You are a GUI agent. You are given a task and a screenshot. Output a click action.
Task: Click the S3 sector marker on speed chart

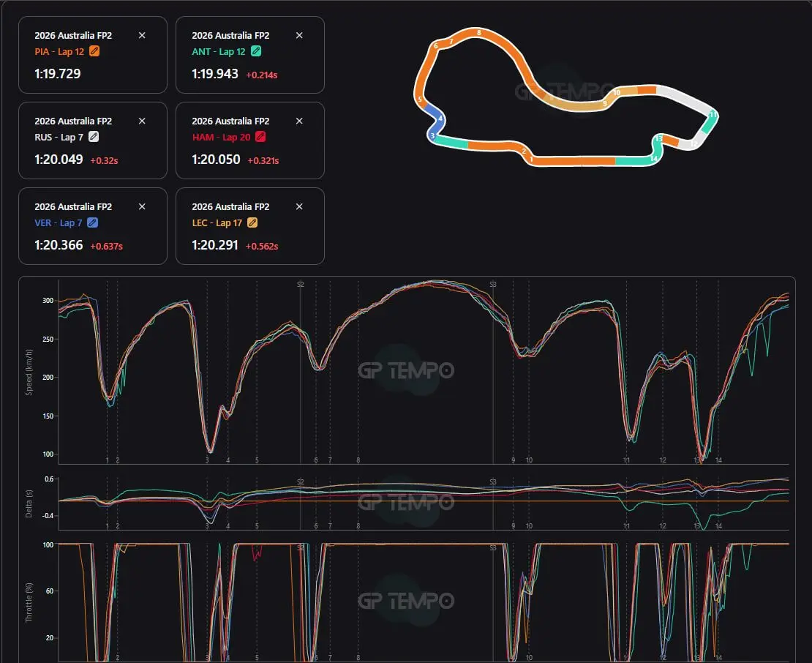pos(492,284)
